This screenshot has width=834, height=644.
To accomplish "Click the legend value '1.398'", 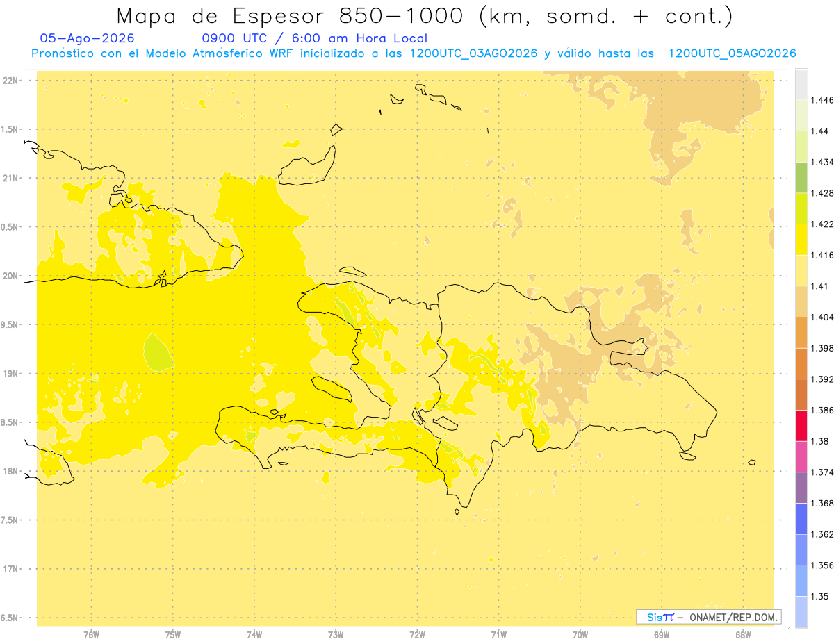I will click(822, 348).
